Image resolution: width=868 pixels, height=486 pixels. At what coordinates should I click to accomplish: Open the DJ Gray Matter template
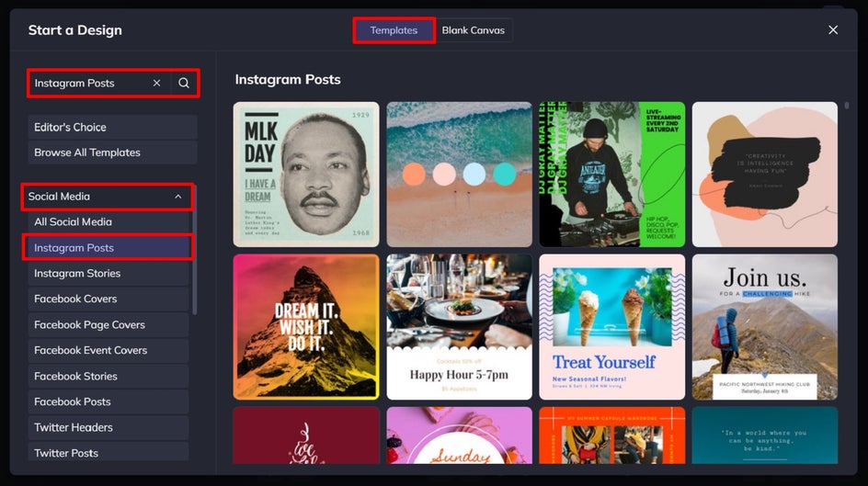(611, 175)
